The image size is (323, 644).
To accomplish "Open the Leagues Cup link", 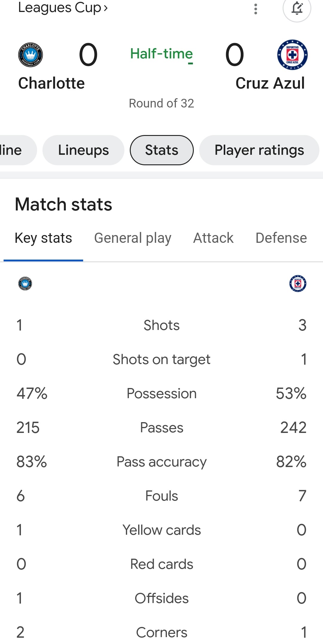I will coord(63,8).
